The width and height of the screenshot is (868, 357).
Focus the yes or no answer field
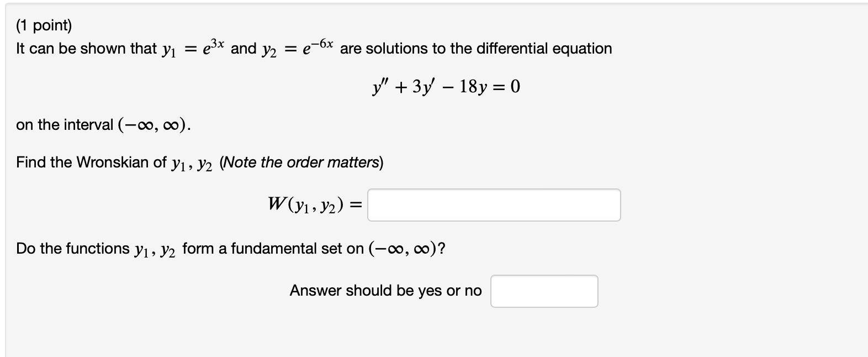544,291
